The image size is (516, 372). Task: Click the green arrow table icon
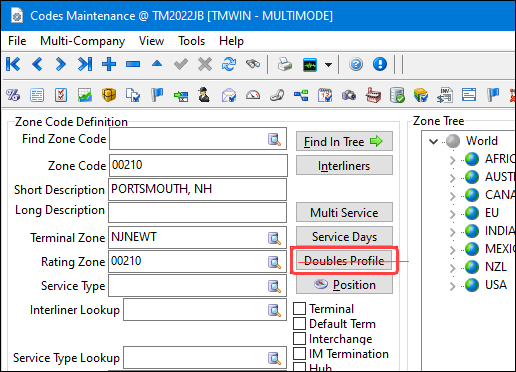click(181, 96)
